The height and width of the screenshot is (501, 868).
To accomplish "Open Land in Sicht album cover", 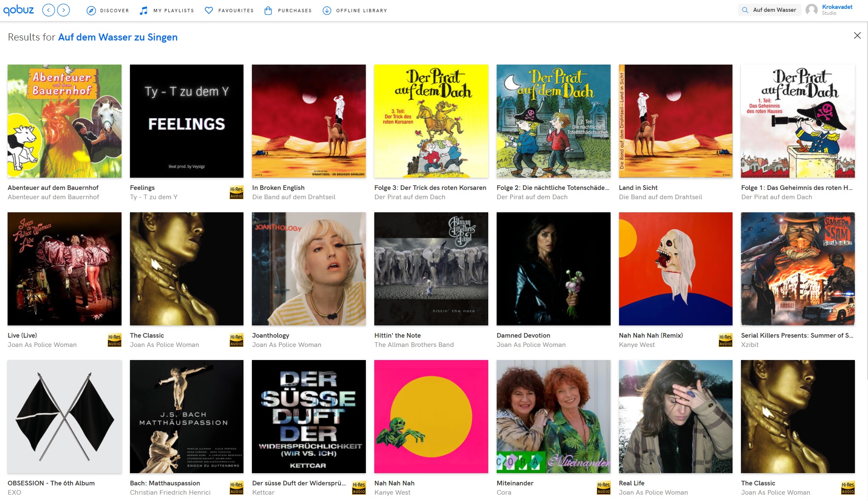I will 676,121.
